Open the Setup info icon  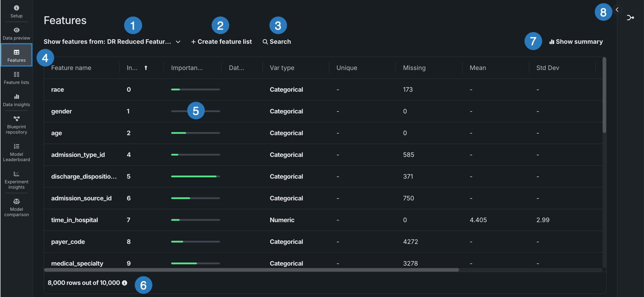[16, 8]
